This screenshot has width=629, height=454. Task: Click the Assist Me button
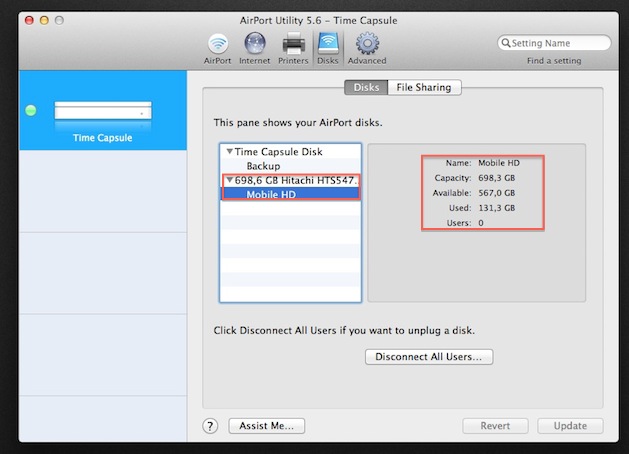pyautogui.click(x=266, y=426)
